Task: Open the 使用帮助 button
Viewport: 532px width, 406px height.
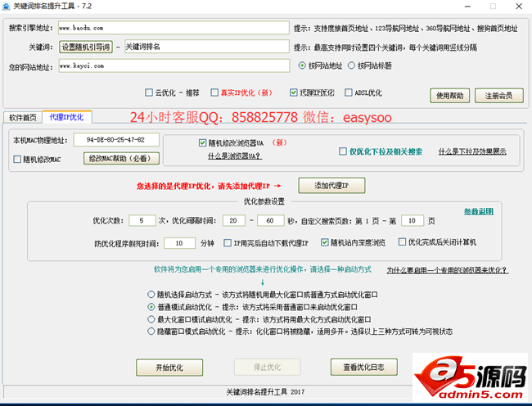Action: pos(449,96)
